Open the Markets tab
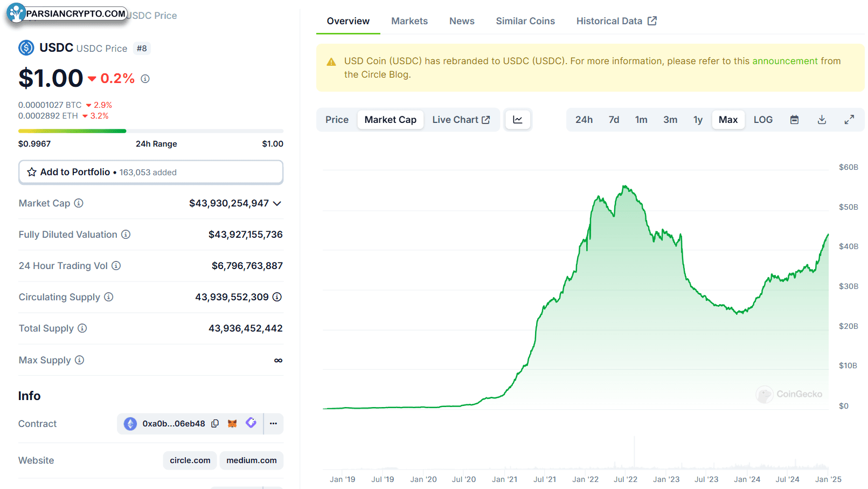Image resolution: width=868 pixels, height=489 pixels. (409, 21)
